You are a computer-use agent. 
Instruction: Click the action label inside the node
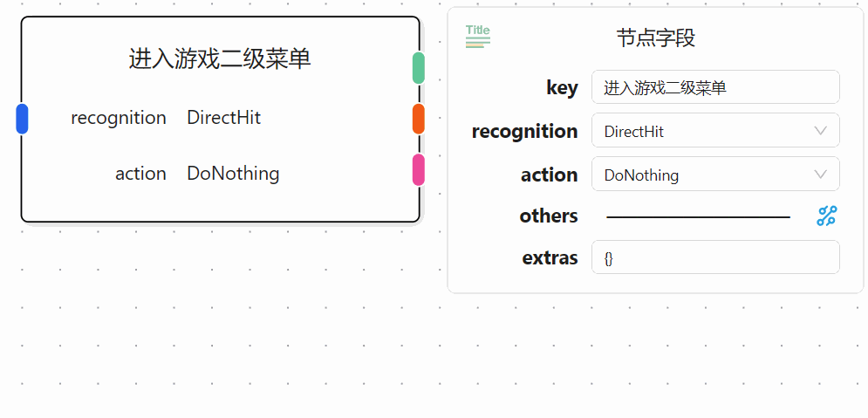[140, 174]
